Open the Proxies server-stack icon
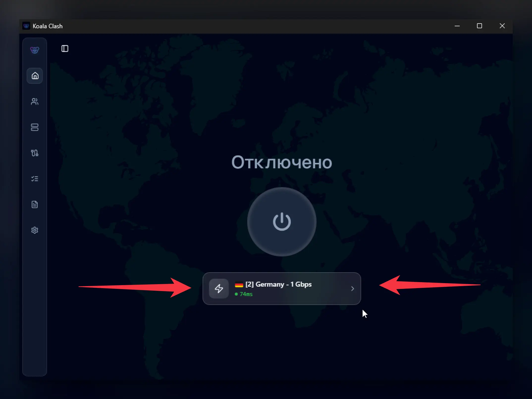 click(x=35, y=127)
